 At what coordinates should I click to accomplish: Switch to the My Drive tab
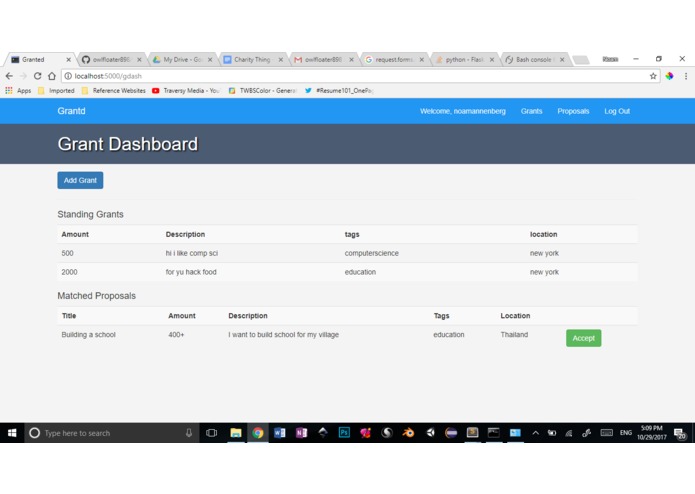tap(182, 59)
